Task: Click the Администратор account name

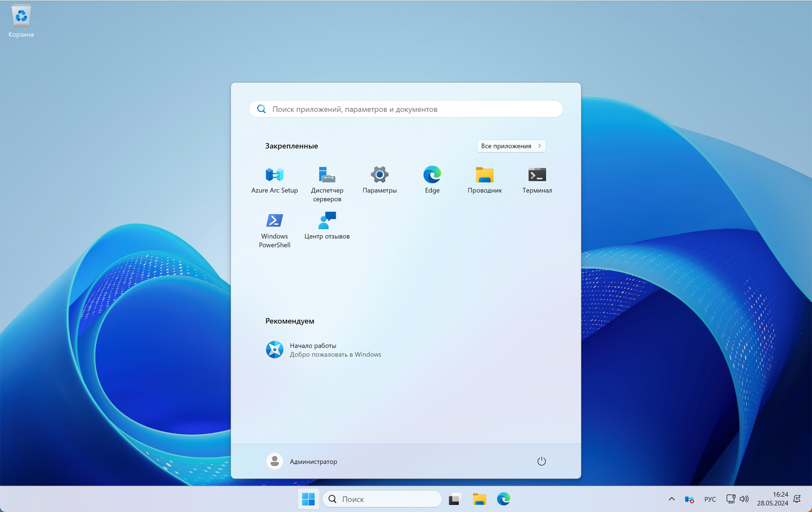Action: coord(313,462)
